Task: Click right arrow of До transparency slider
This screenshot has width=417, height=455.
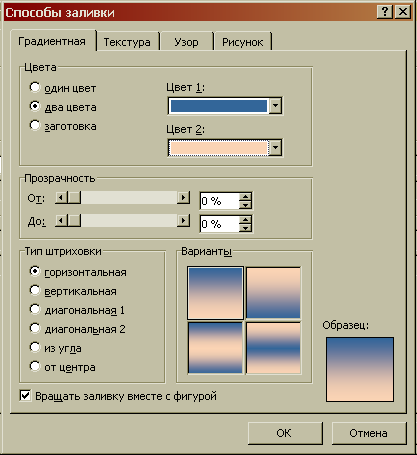Action: click(183, 220)
